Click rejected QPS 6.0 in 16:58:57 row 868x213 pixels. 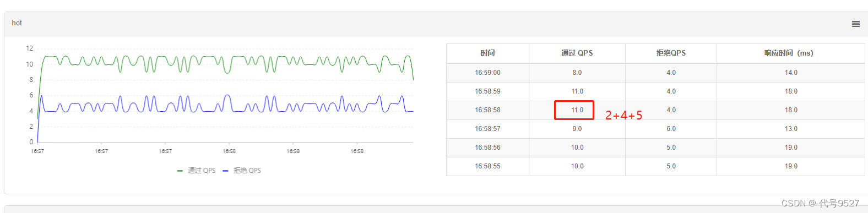(671, 129)
